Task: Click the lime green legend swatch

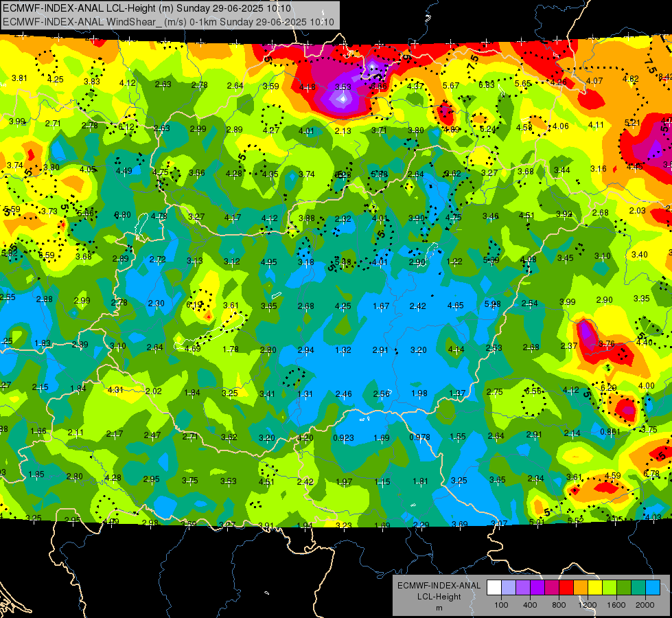Action: (x=610, y=588)
